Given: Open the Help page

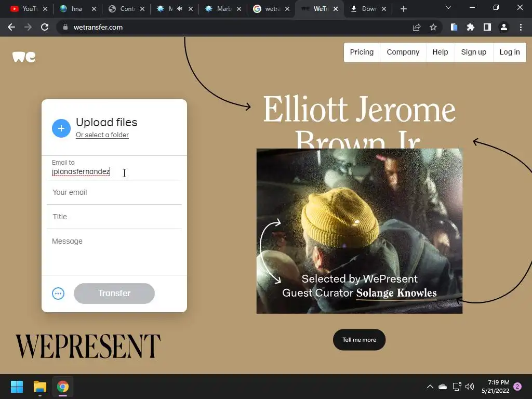Looking at the screenshot, I should [440, 52].
